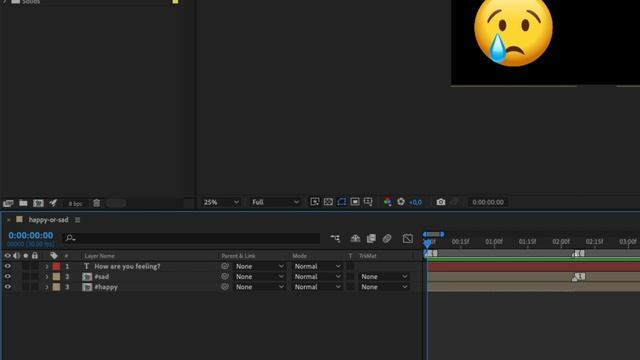Select the #happy layer name
Viewport: 640px width, 360px height.
pos(106,287)
